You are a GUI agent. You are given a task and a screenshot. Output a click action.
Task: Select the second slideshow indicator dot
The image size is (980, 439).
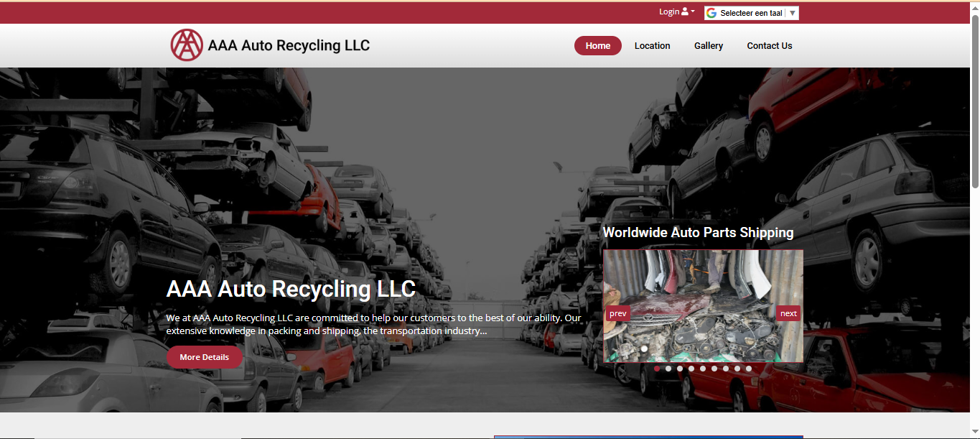pyautogui.click(x=668, y=369)
